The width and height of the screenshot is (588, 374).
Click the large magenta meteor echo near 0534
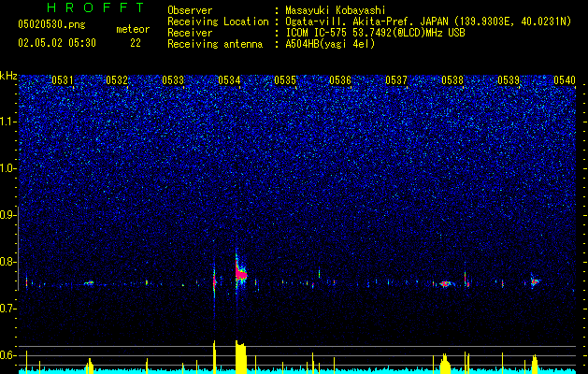tap(240, 273)
